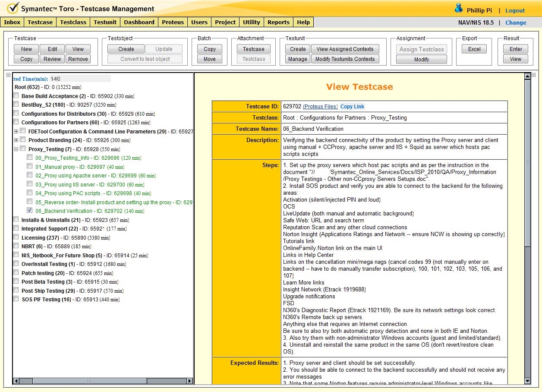This screenshot has height=392, width=542.
Task: Click the tree horizontal scrollbar left arrow
Action: (x=16, y=381)
